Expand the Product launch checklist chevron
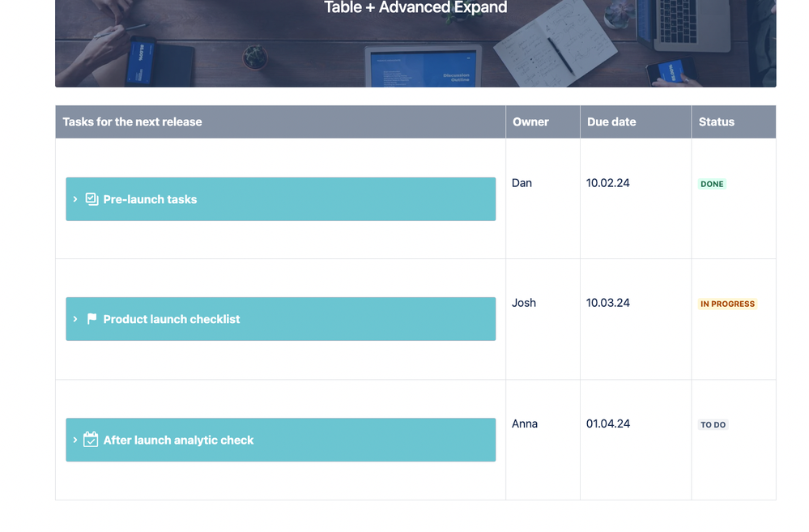This screenshot has height=532, width=809. point(75,319)
